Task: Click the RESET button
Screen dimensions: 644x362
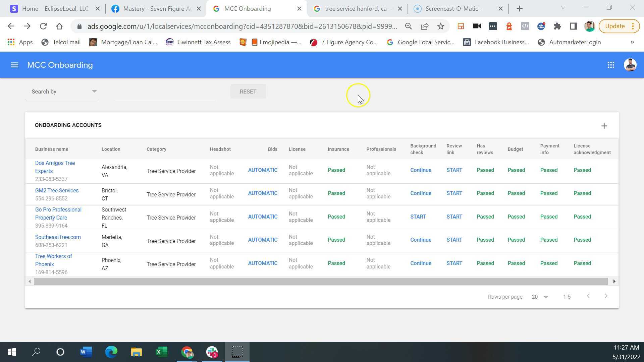Action: [248, 92]
